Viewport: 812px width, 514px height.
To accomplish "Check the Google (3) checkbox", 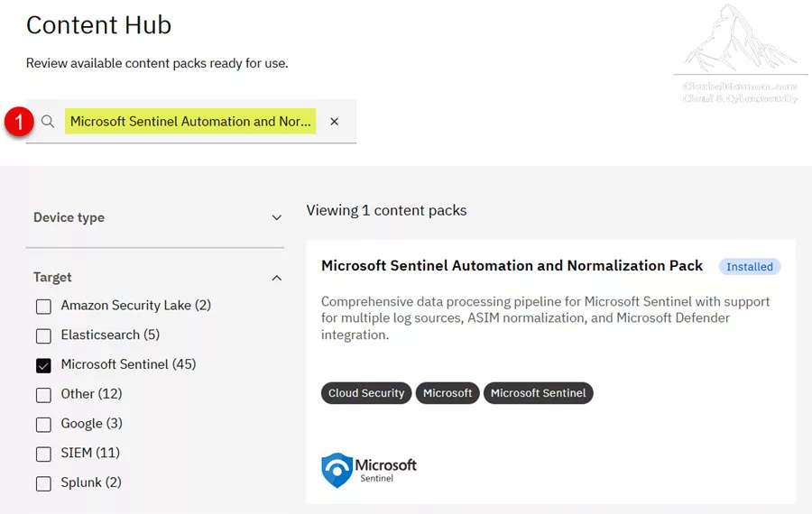I will tap(43, 425).
